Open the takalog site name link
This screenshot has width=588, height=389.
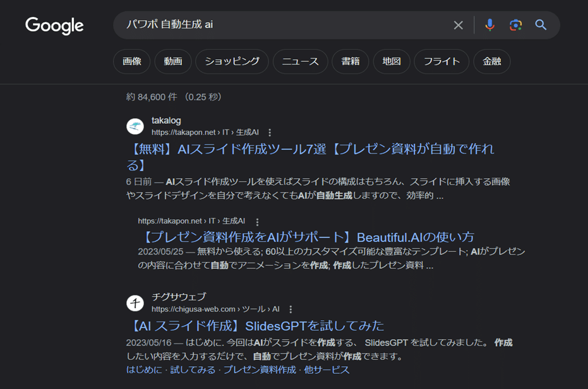166,121
